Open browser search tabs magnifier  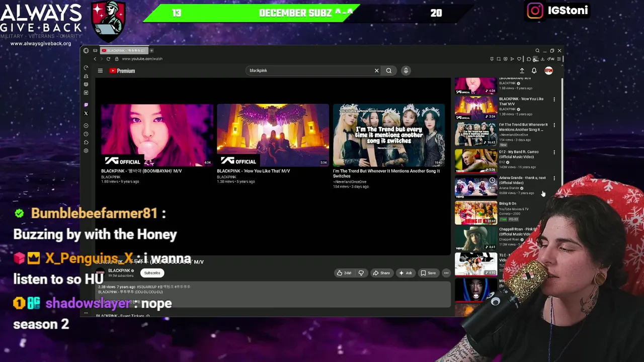[537, 50]
